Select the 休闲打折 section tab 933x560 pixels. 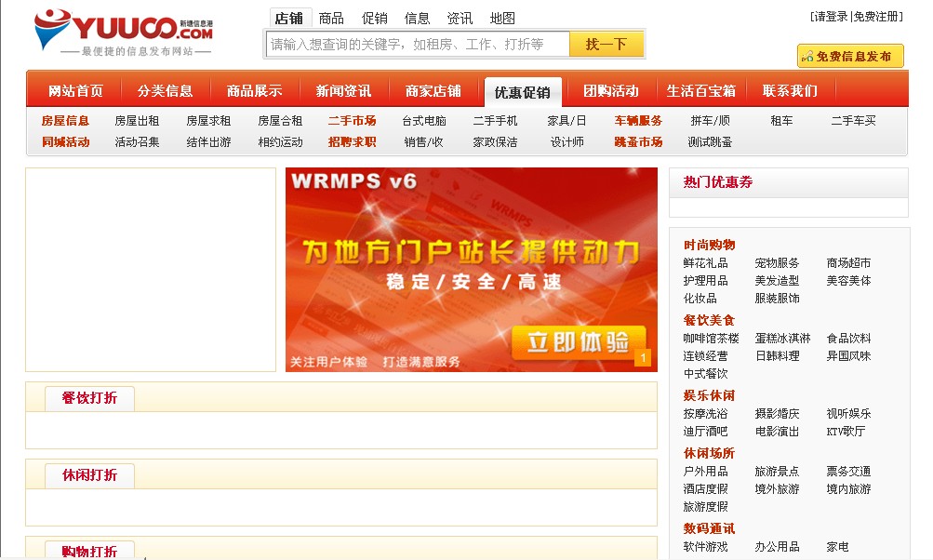click(x=89, y=475)
